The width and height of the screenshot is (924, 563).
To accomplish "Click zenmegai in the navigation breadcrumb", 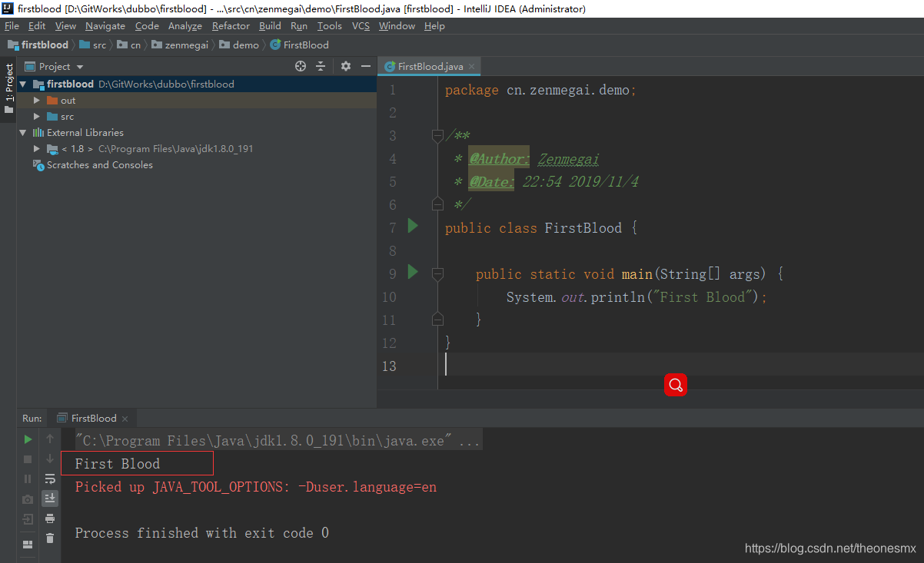I will [181, 45].
